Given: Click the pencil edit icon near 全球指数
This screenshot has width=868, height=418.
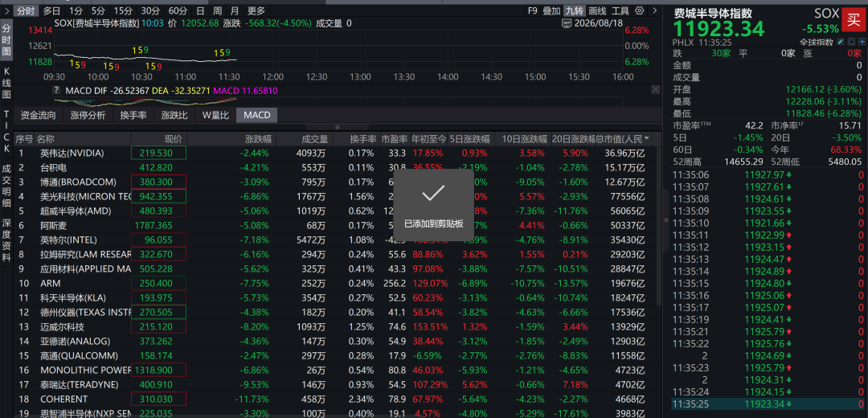Looking at the screenshot, I should coord(841,42).
